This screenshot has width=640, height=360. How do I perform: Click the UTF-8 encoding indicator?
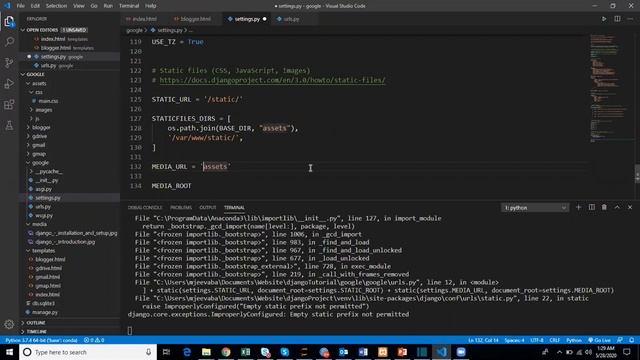point(536,340)
